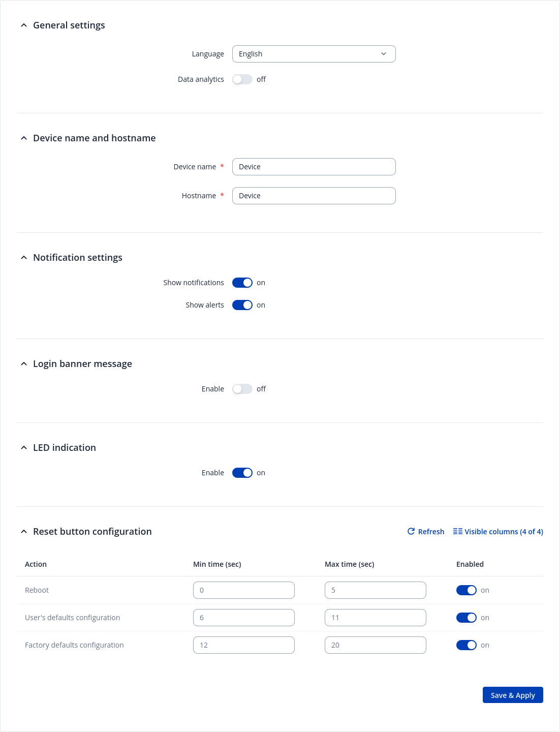This screenshot has width=560, height=732.
Task: Collapse the Notification settings section chevron
Action: pyautogui.click(x=24, y=258)
